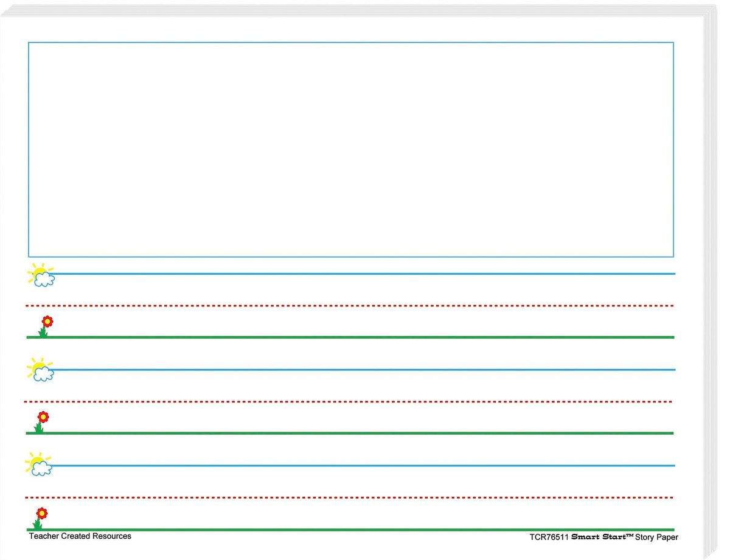The height and width of the screenshot is (560, 730).
Task: Select the red flower icon on the first green line
Action: [x=45, y=325]
